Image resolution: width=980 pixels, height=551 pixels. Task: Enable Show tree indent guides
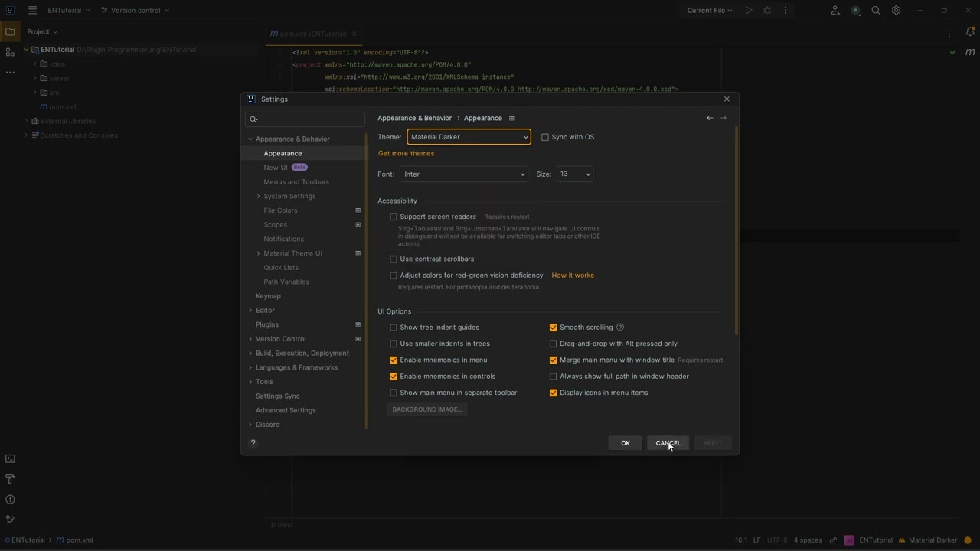394,328
